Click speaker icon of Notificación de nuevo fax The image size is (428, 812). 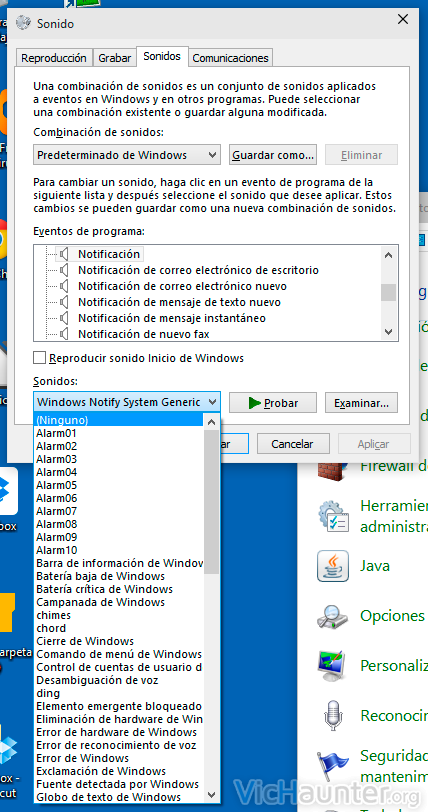coord(64,334)
